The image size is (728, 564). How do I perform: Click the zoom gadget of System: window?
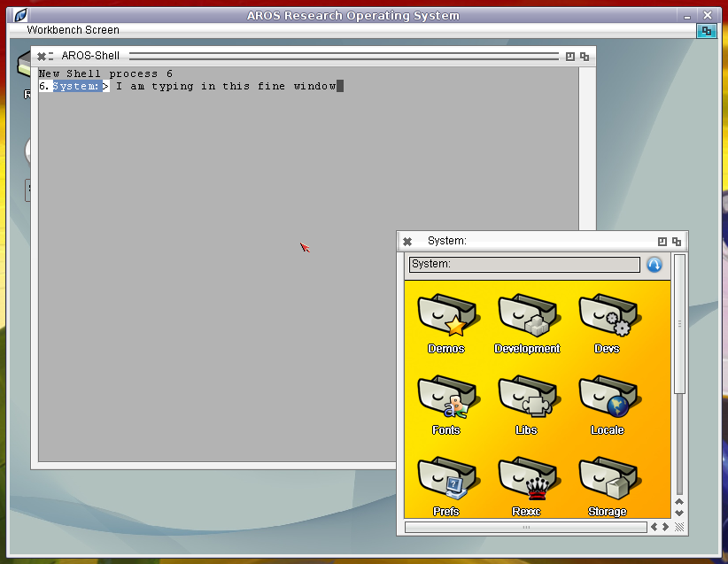tap(662, 242)
